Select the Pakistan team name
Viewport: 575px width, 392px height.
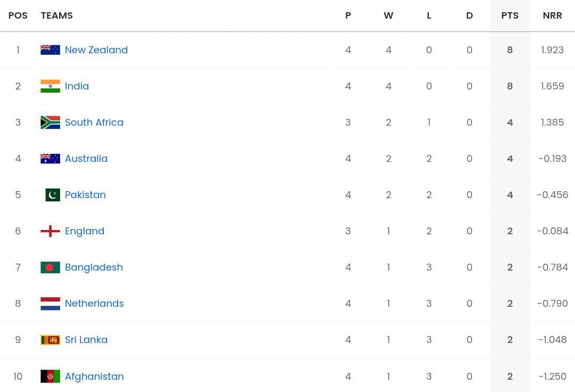coord(85,194)
